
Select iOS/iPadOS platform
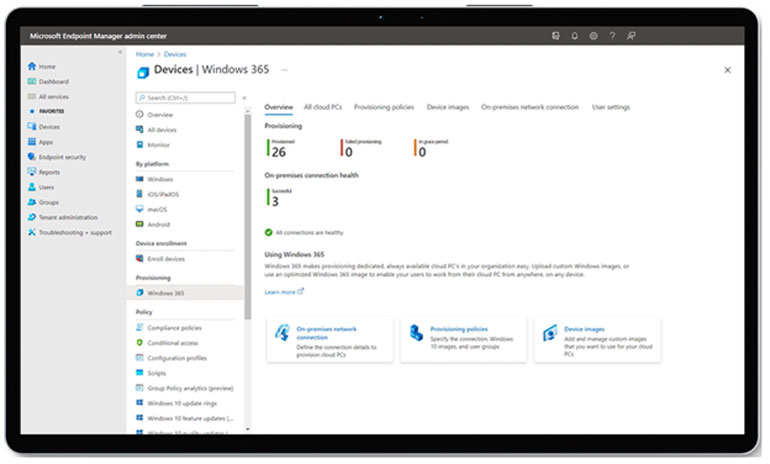coord(157,194)
